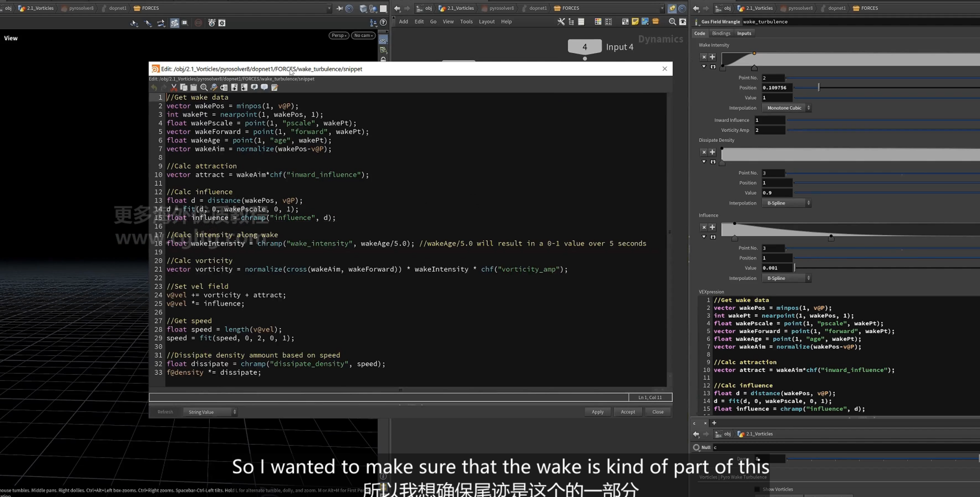Image resolution: width=980 pixels, height=497 pixels.
Task: Open the color palette icon in network toolbar
Action: [x=598, y=22]
